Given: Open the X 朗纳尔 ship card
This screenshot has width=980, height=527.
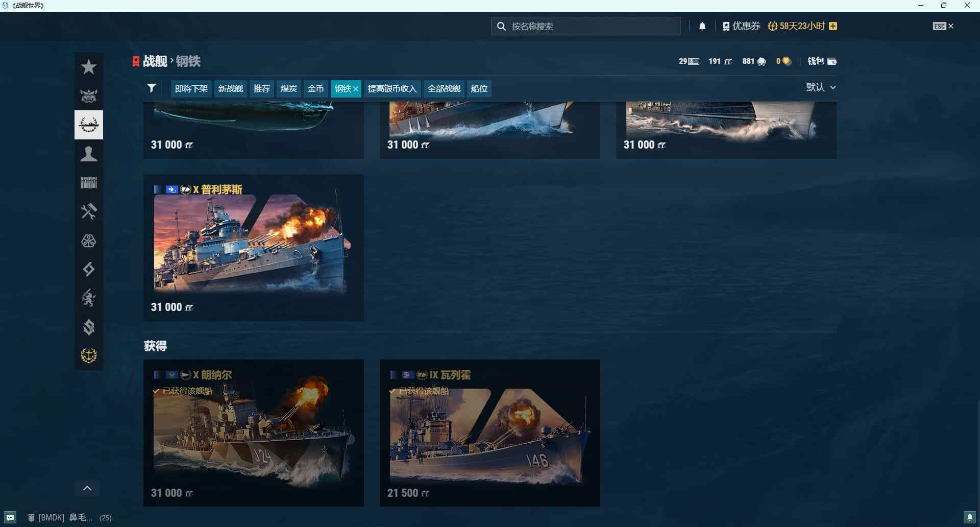Looking at the screenshot, I should [x=254, y=433].
